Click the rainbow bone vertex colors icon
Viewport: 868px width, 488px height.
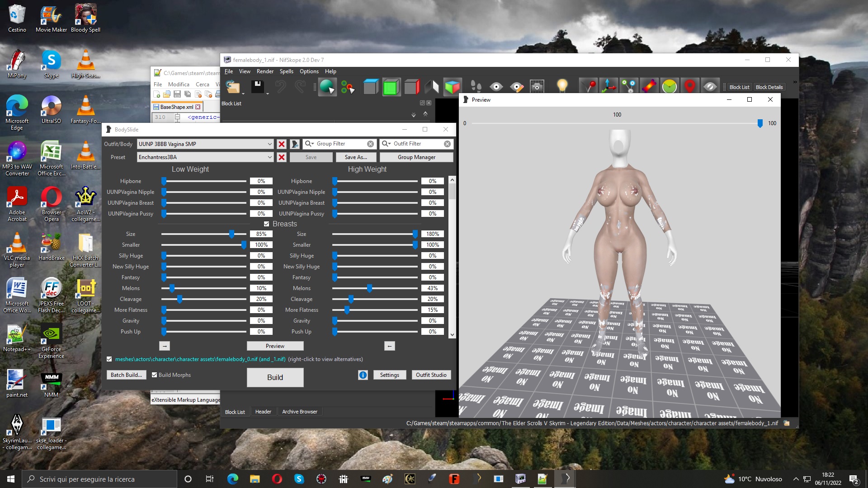coord(649,86)
